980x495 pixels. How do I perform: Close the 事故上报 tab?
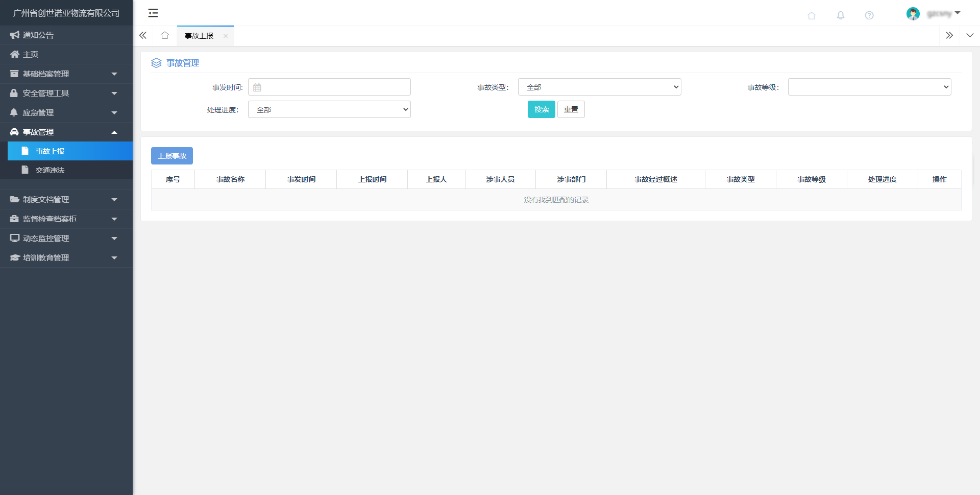pos(225,36)
